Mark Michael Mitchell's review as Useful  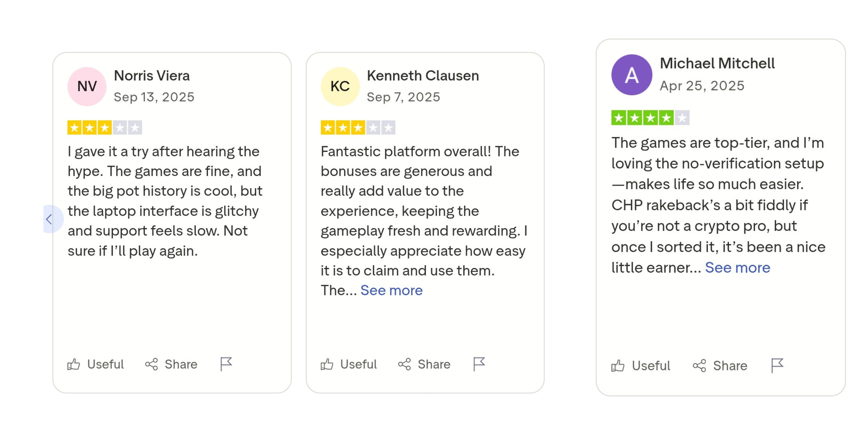pyautogui.click(x=641, y=366)
